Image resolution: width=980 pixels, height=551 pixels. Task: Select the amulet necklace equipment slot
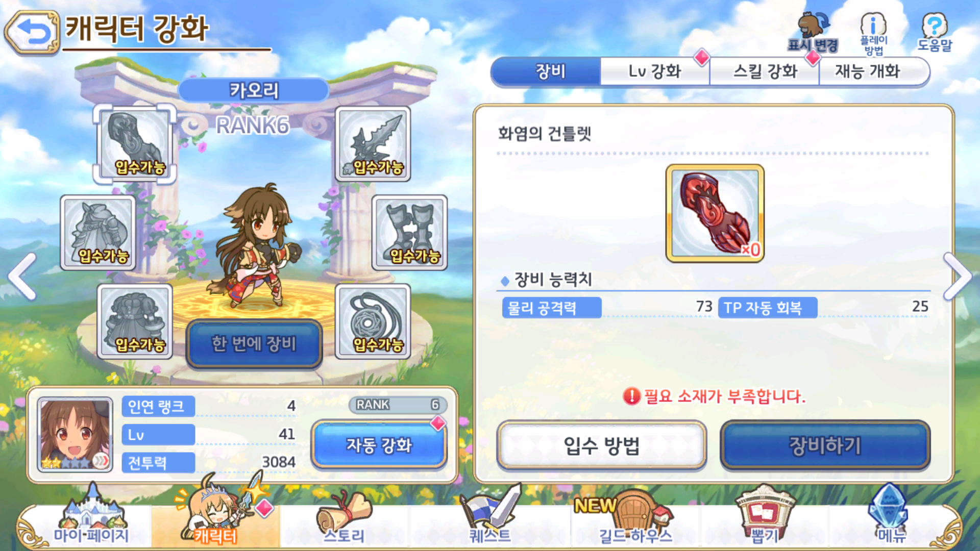373,321
